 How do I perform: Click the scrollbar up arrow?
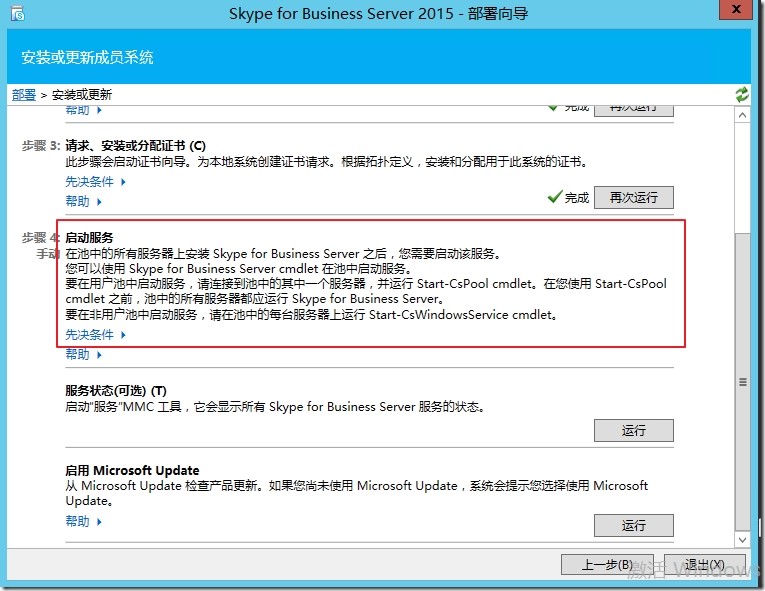point(743,115)
